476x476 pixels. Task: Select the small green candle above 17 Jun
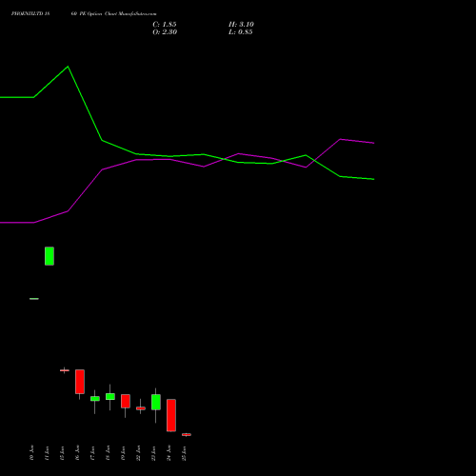point(95,399)
